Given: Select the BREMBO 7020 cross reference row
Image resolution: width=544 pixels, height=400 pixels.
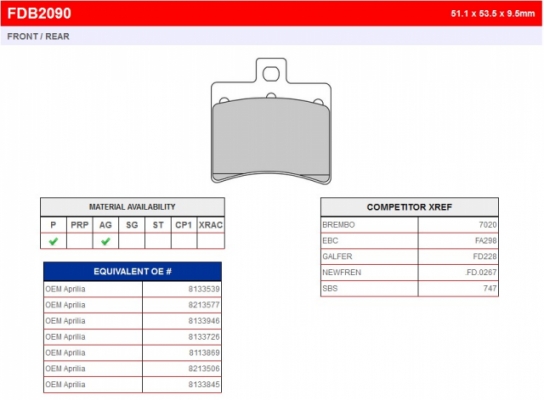Looking at the screenshot, I should click(x=409, y=225).
